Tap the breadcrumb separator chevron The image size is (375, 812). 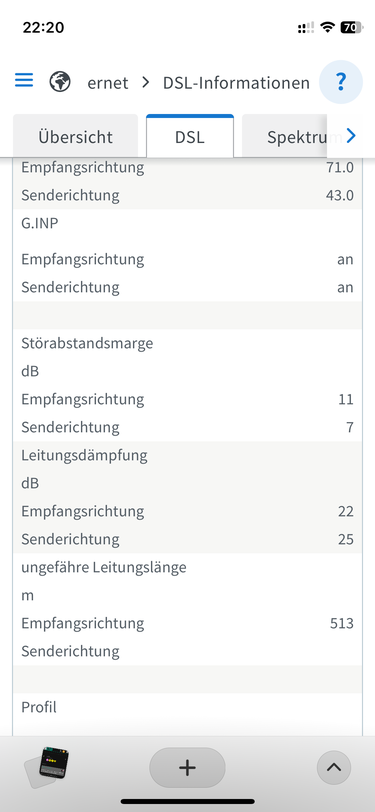(146, 82)
